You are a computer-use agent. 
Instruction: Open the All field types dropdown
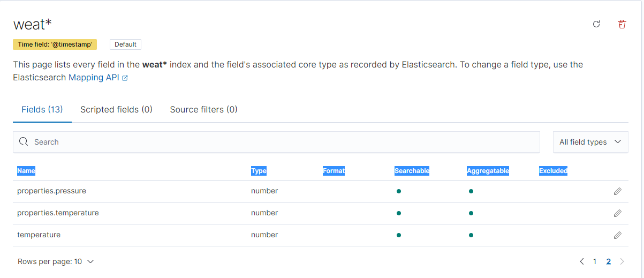[x=590, y=142]
